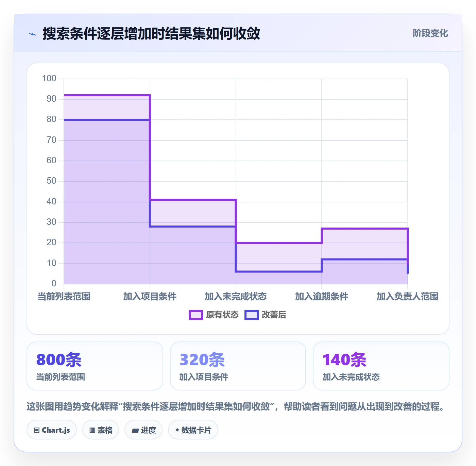
Task: Click x-axis label 加入负责人范围
Action: [x=407, y=297]
